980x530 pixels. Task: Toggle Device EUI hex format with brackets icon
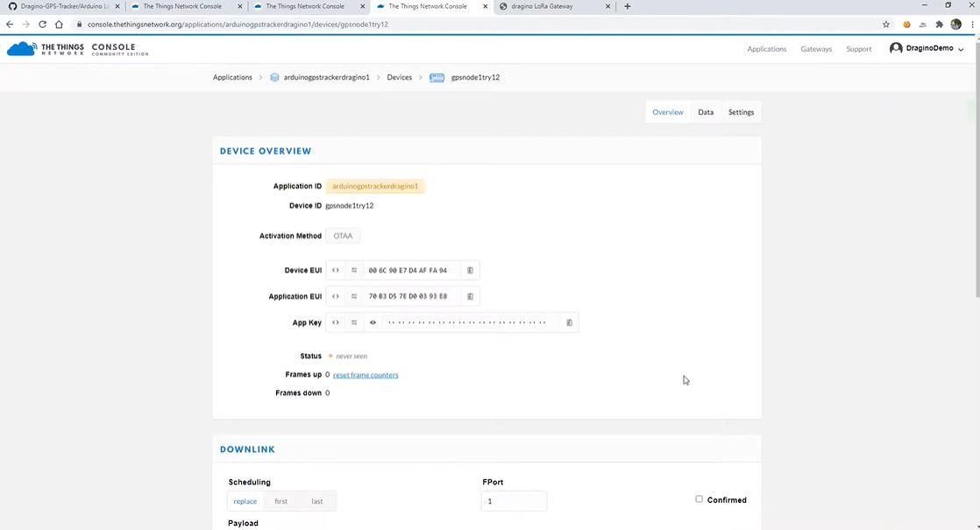tap(336, 271)
